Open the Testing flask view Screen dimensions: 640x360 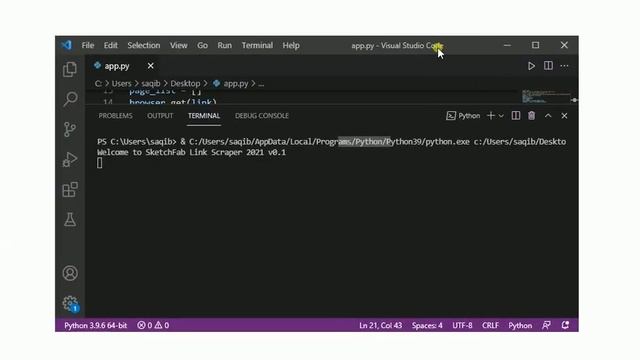70,220
